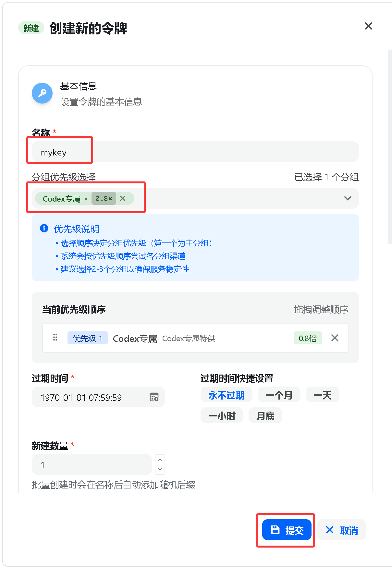Grab the drag handle of priority 1
The height and width of the screenshot is (568, 392).
[x=55, y=338]
